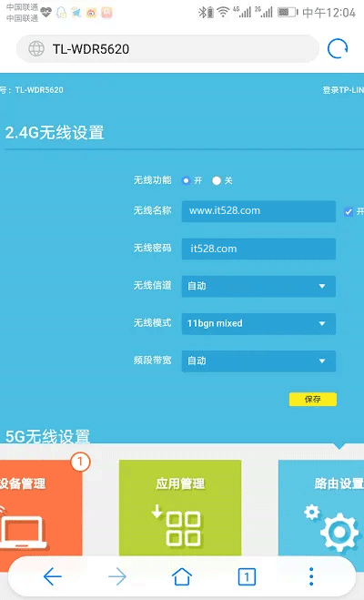The height and width of the screenshot is (600, 364).
Task: Open the 应用管理 tab tile
Action: click(x=180, y=508)
